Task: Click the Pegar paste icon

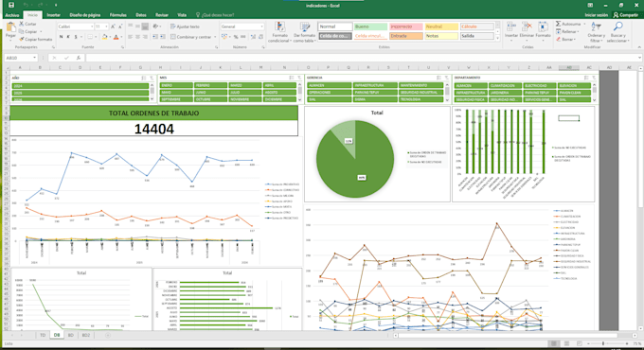Action: [10, 27]
